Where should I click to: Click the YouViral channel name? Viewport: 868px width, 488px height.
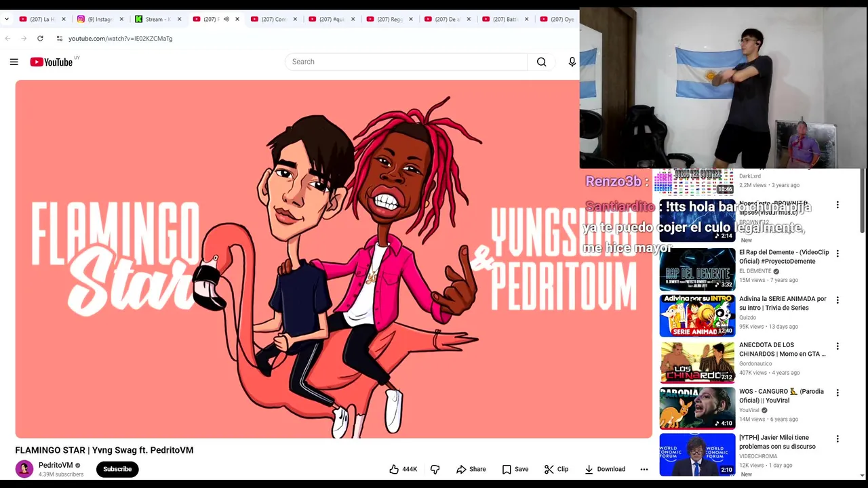749,410
